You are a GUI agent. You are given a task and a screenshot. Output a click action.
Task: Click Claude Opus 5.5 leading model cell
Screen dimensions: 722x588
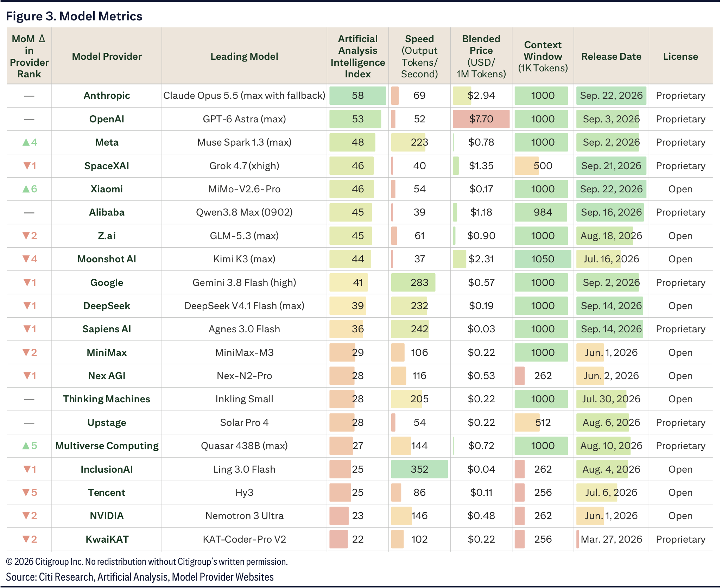[244, 96]
